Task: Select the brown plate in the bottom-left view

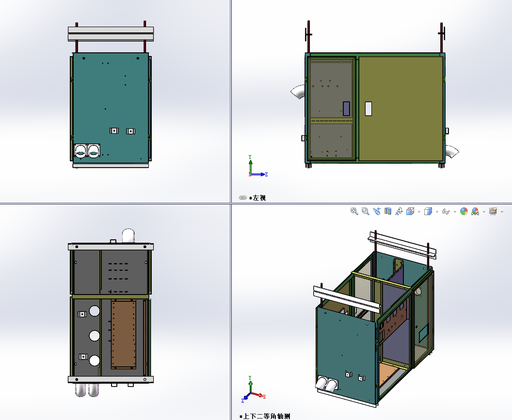Action: click(x=124, y=334)
